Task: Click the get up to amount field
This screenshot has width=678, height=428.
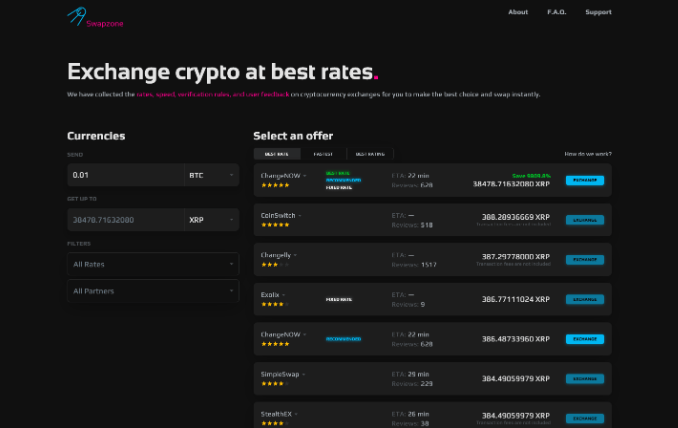Action: point(125,220)
